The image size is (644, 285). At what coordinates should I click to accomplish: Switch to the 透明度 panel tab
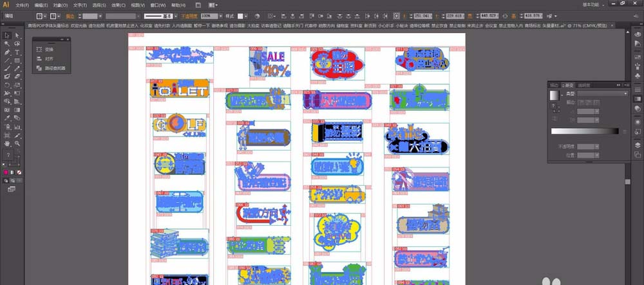point(583,86)
